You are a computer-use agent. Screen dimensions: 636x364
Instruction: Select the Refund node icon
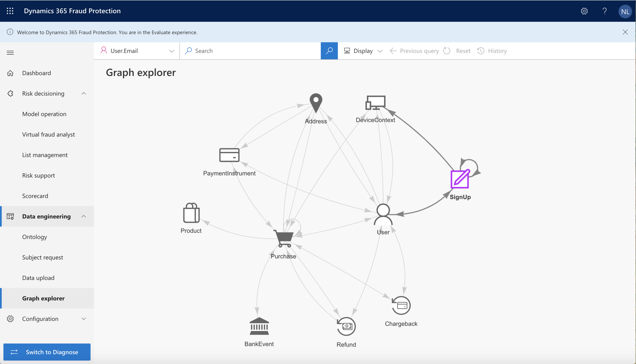346,326
